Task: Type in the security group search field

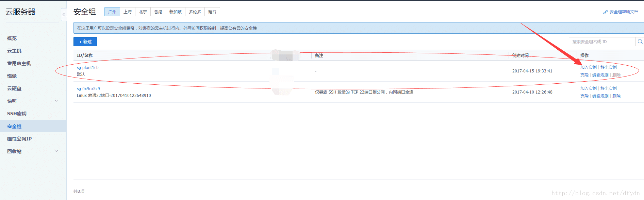Action: tap(601, 41)
